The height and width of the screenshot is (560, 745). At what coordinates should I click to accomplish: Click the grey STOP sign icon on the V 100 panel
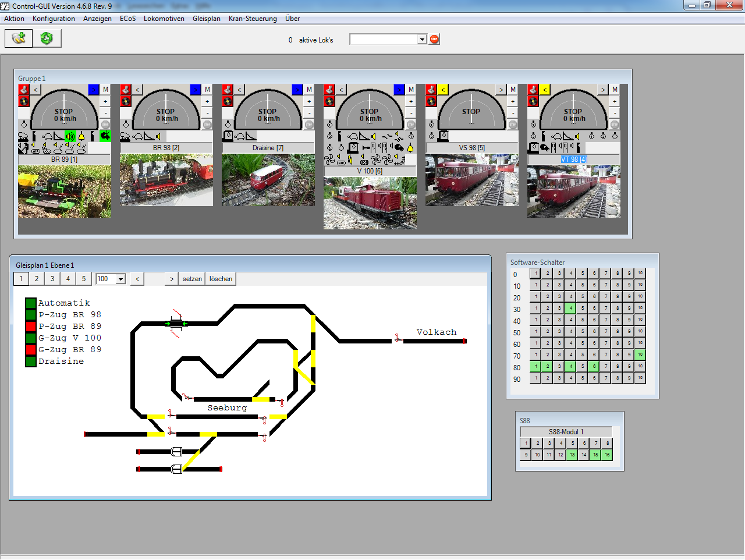tap(411, 124)
